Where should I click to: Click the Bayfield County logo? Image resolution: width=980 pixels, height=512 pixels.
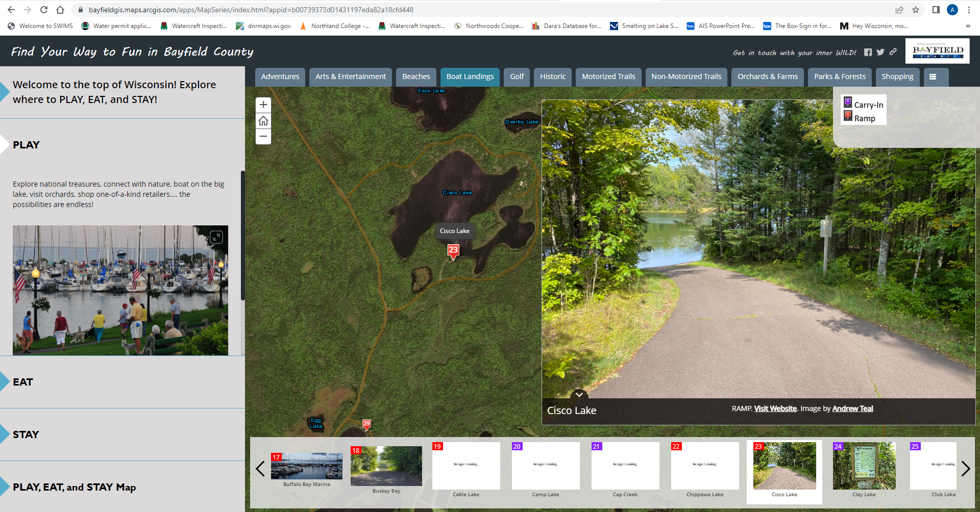[938, 51]
